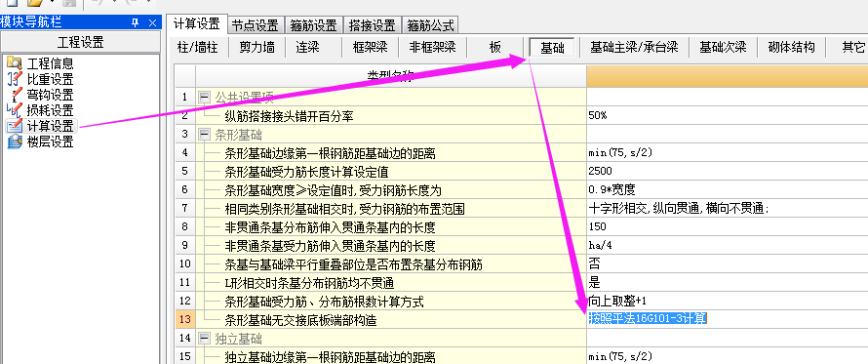The width and height of the screenshot is (868, 364).
Task: Click min(75,s/2) value in row 4
Action: click(x=727, y=152)
